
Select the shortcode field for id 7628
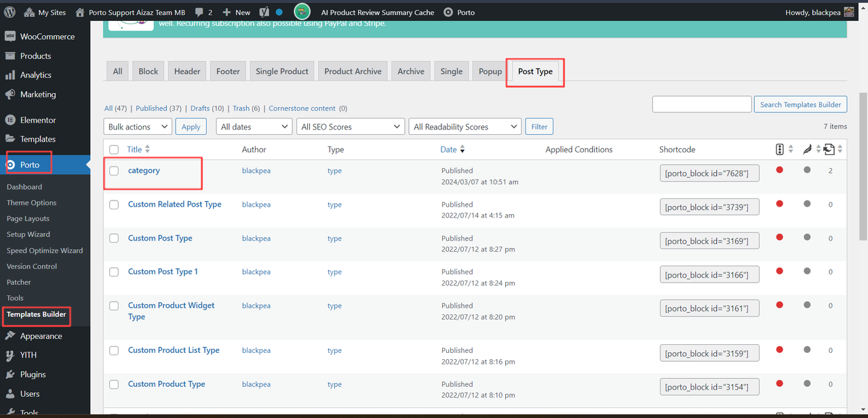(709, 173)
